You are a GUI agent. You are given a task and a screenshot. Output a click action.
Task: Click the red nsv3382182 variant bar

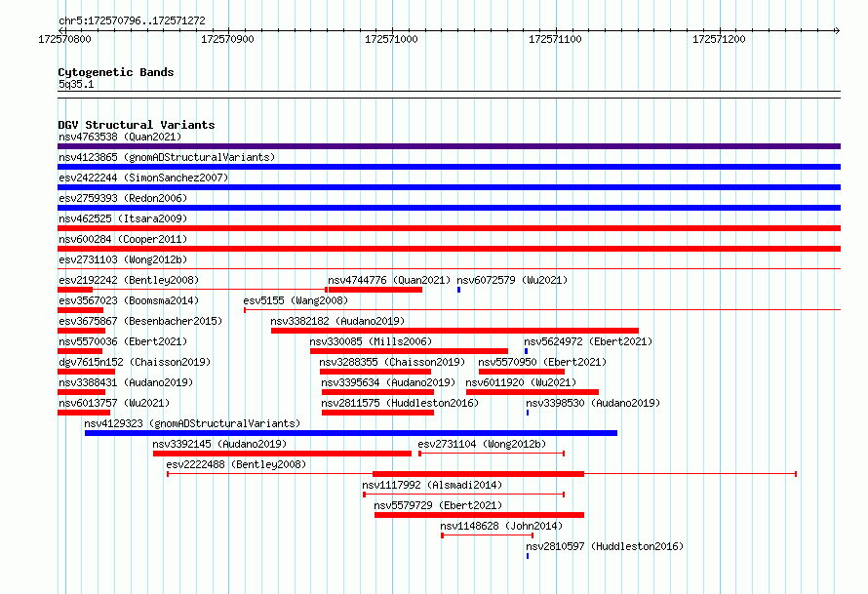coord(454,331)
